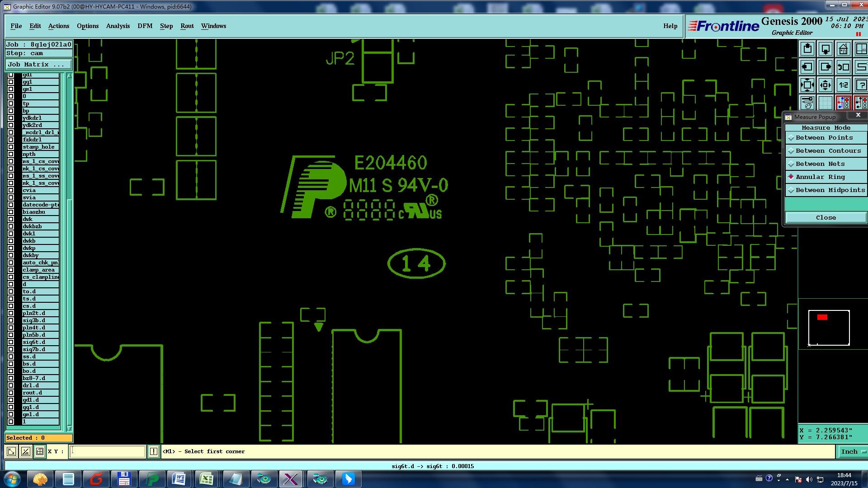Toggle checkbox for layer sig6t.d

coord(11,342)
